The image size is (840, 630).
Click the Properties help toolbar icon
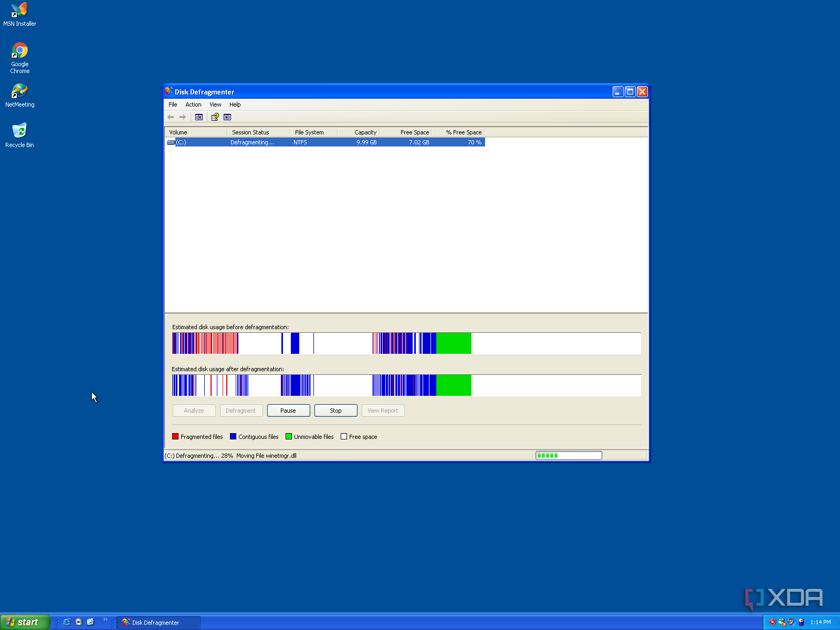pyautogui.click(x=215, y=117)
